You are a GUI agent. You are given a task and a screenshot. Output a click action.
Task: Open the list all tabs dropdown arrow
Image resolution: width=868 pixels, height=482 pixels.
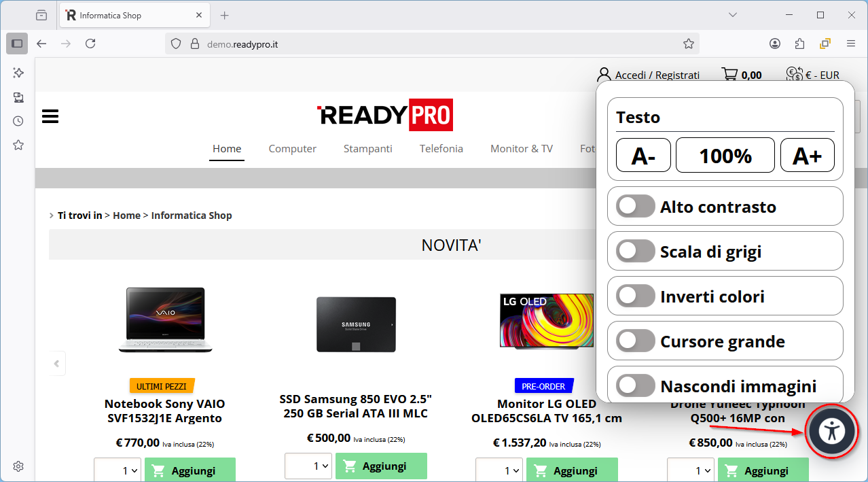(x=733, y=15)
